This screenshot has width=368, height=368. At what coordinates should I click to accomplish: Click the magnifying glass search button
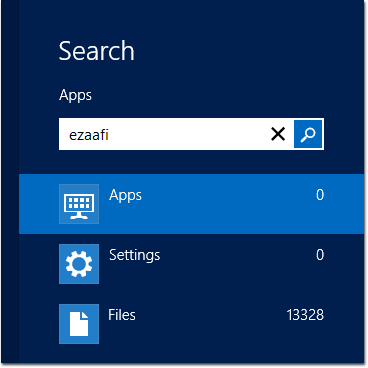tap(308, 134)
